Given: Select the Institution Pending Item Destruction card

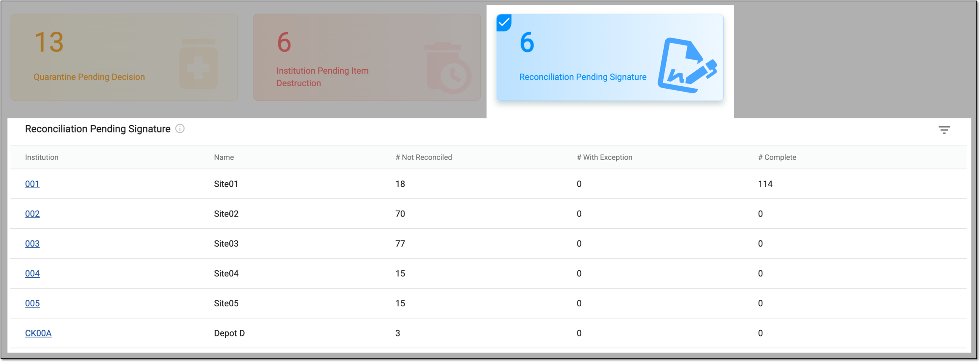Looking at the screenshot, I should tap(367, 57).
